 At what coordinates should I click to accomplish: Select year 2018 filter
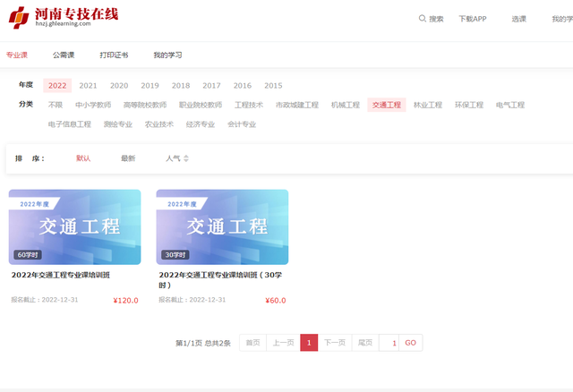tap(181, 86)
